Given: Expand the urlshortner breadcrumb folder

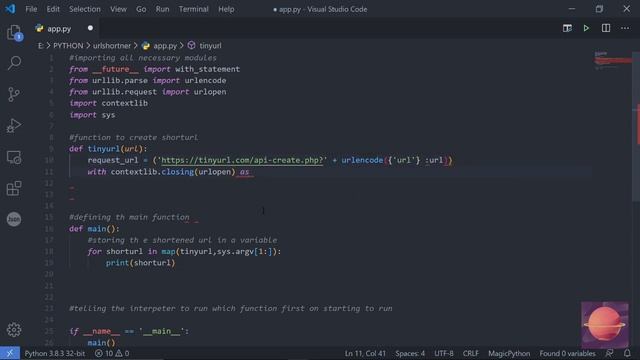Looking at the screenshot, I should click(112, 46).
